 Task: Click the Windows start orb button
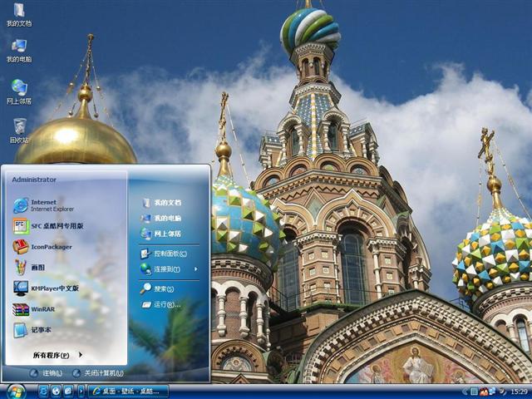click(x=16, y=392)
